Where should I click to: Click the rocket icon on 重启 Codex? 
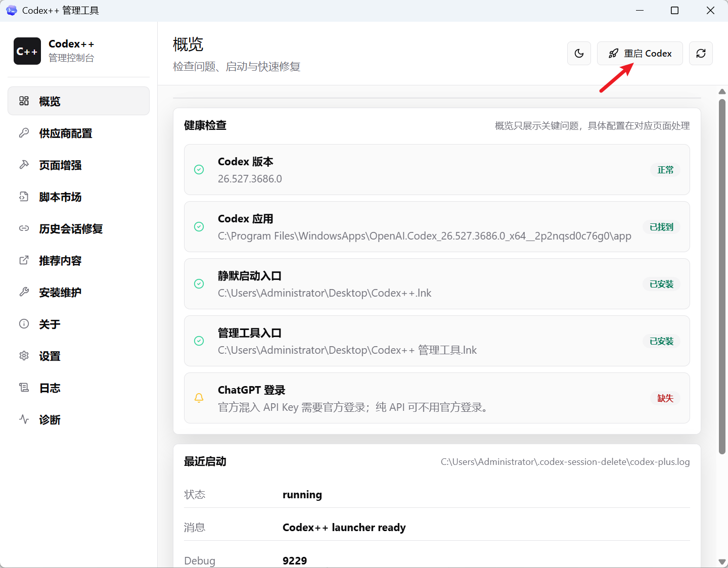tap(613, 54)
